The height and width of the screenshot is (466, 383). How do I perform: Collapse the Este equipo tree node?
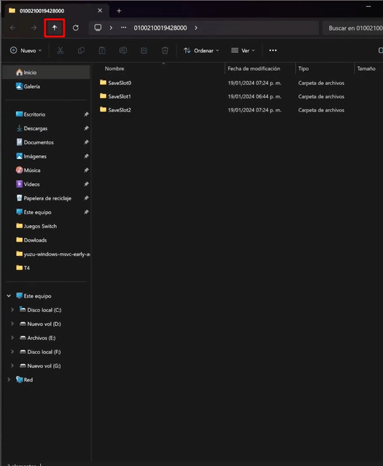[x=9, y=296]
